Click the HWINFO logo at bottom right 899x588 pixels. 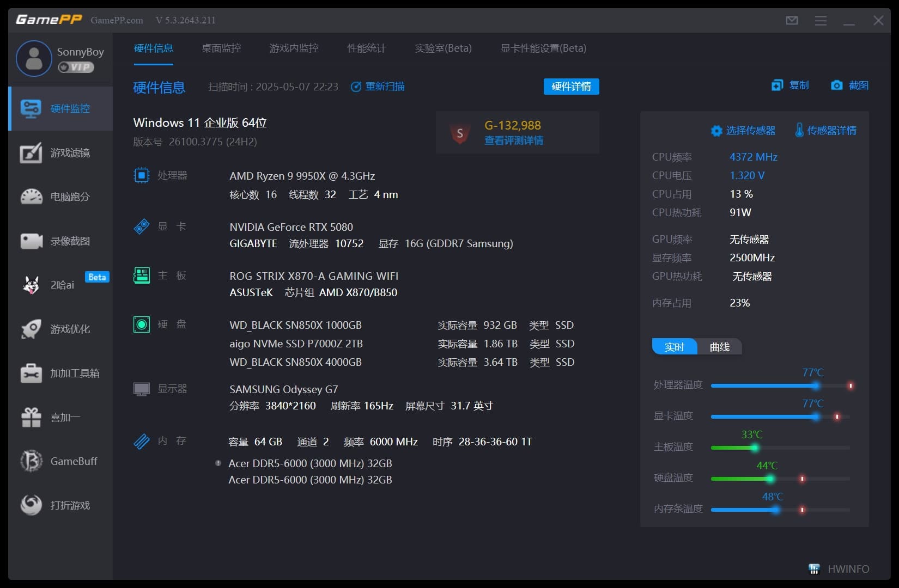(x=839, y=569)
